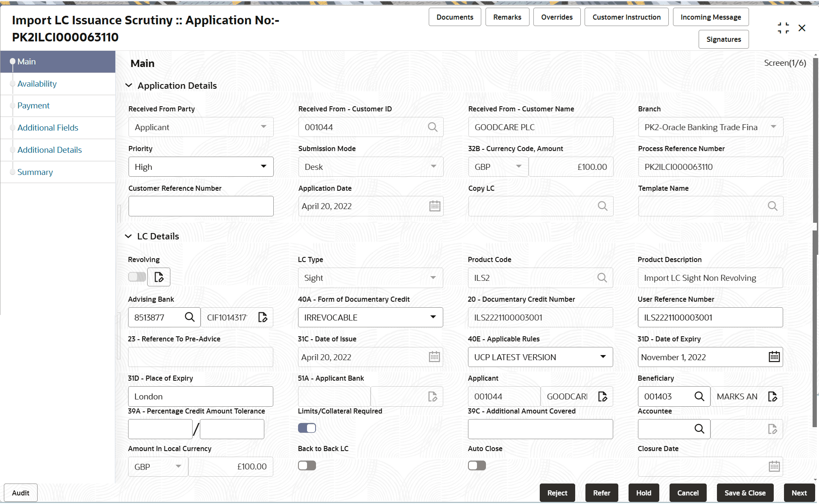
Task: Go to the Payment step
Action: point(58,105)
